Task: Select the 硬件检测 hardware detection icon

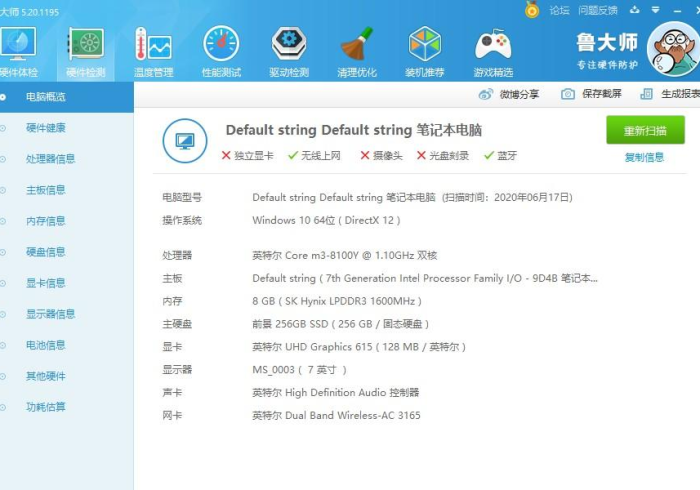Action: tap(86, 51)
